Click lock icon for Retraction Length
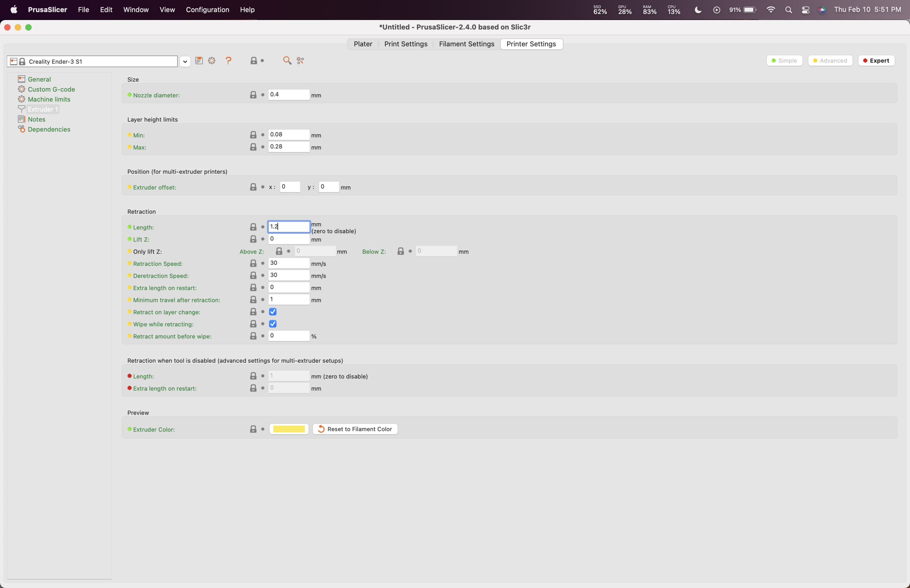Viewport: 910px width, 588px height. click(x=253, y=227)
